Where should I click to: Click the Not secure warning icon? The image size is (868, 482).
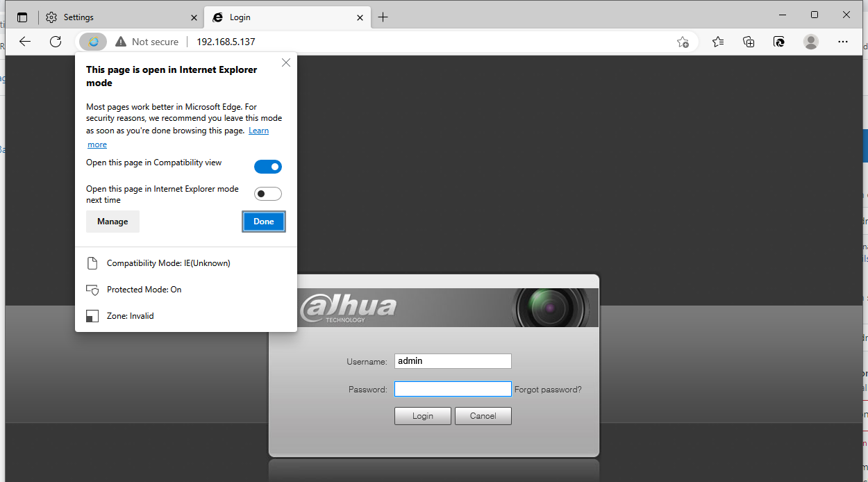coord(121,41)
